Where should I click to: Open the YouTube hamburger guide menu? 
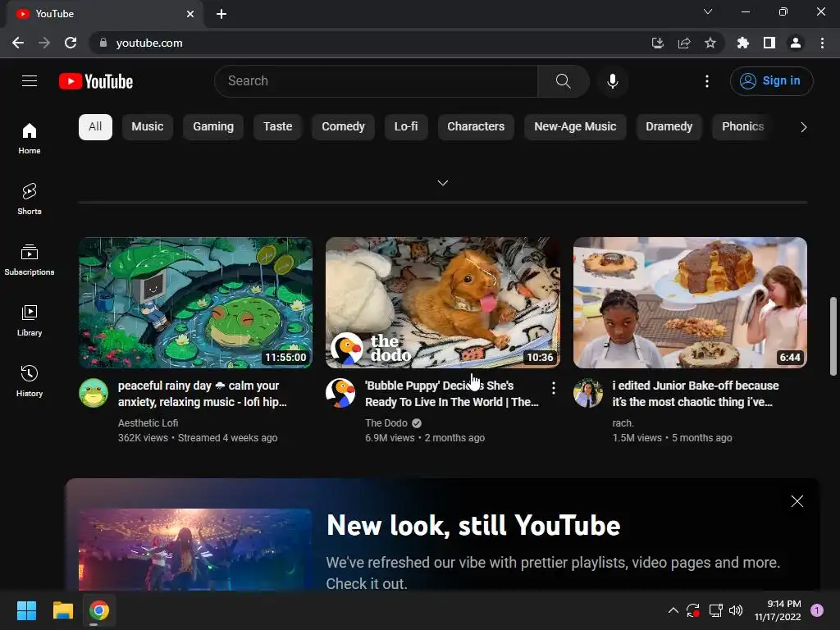(x=30, y=81)
